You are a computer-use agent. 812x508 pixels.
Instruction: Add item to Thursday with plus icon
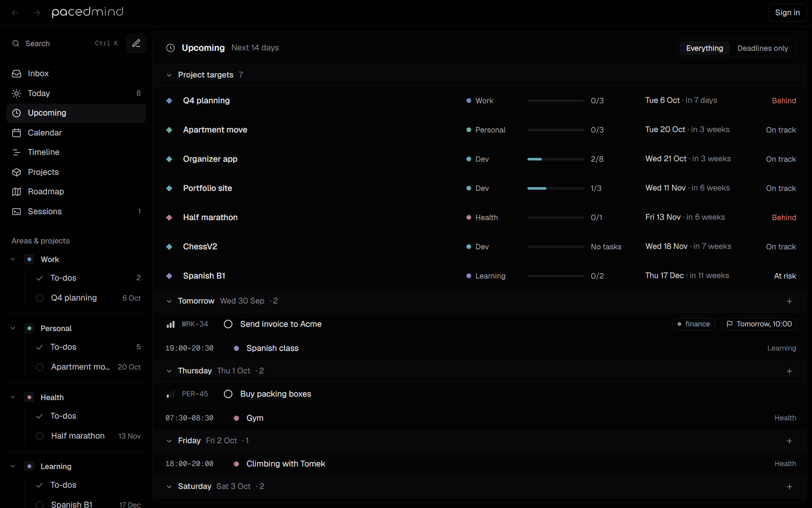pos(789,371)
